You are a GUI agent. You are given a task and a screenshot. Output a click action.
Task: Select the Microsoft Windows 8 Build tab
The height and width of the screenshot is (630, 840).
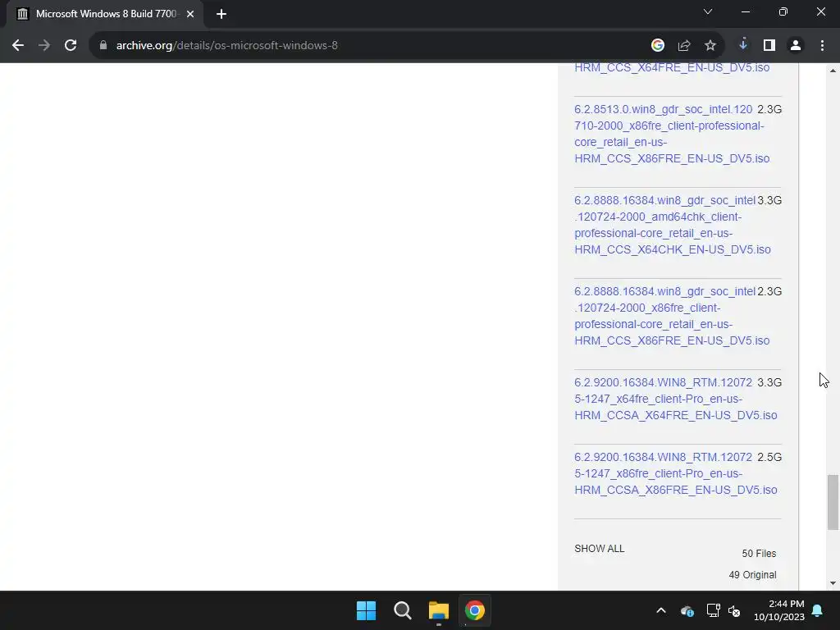[x=104, y=15]
